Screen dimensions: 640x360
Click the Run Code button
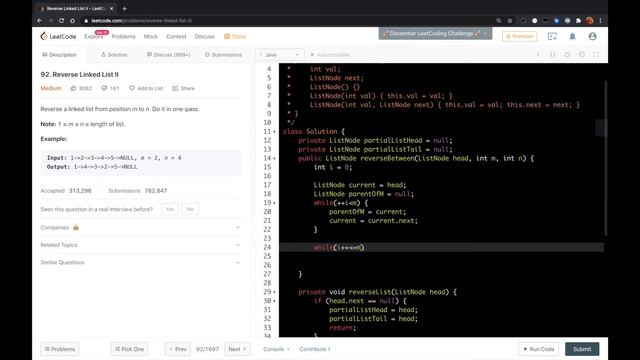coord(538,349)
